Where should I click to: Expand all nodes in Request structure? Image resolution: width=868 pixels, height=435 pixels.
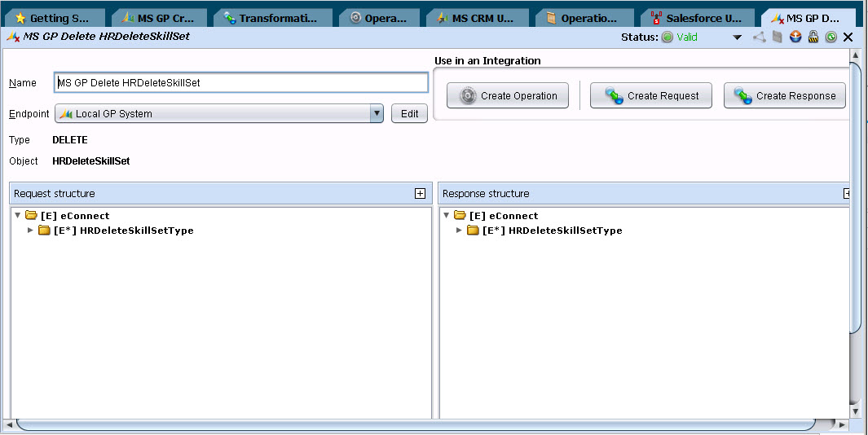pos(421,193)
